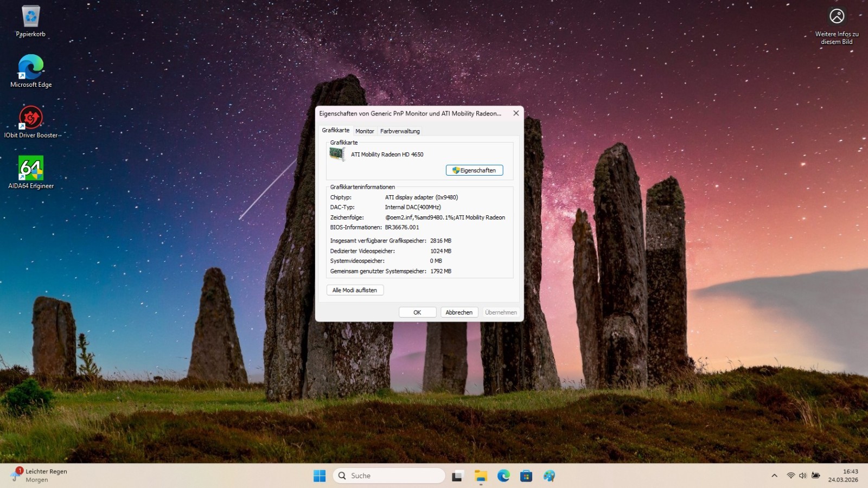Switch to the Grafikkarte tab
The width and height of the screenshot is (868, 488).
[x=336, y=130]
